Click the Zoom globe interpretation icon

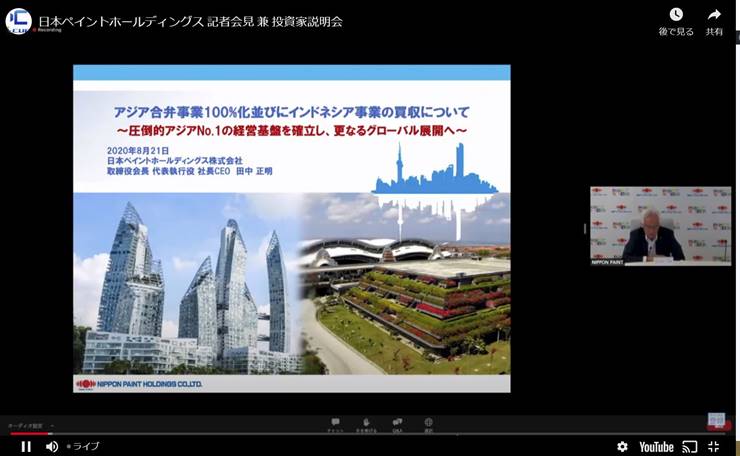coord(429,424)
